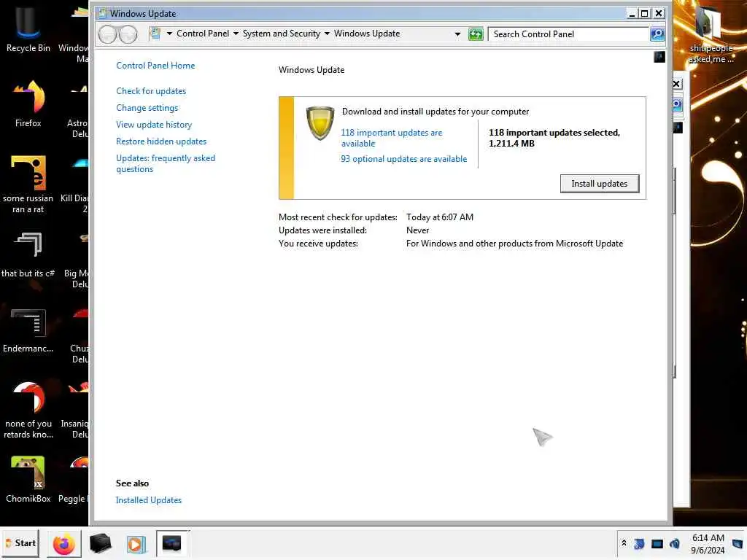Image resolution: width=747 pixels, height=560 pixels.
Task: Maximize the Windows Update window
Action: (x=645, y=13)
